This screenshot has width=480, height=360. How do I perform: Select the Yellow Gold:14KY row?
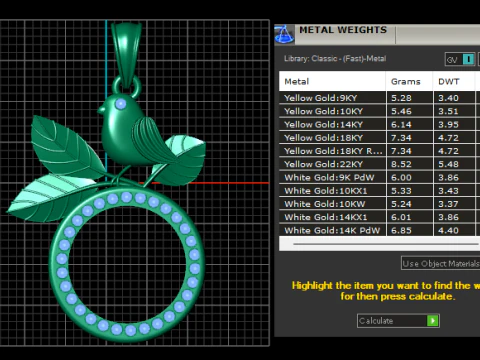coord(379,124)
